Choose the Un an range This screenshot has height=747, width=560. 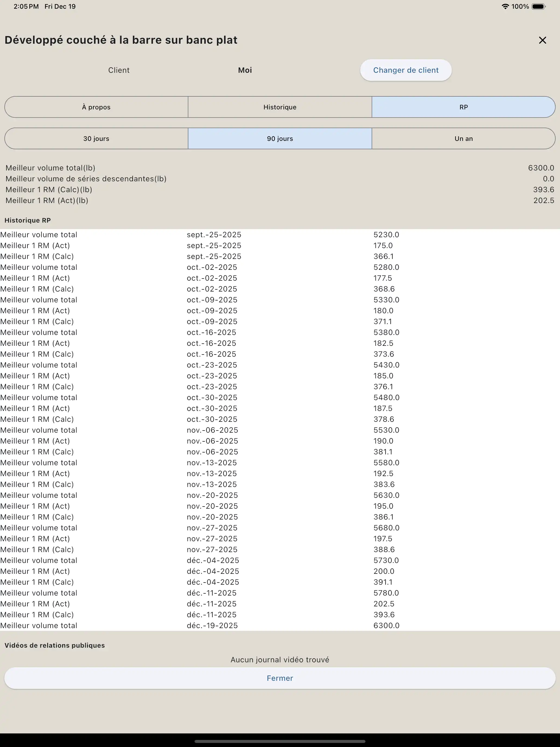[x=463, y=138]
